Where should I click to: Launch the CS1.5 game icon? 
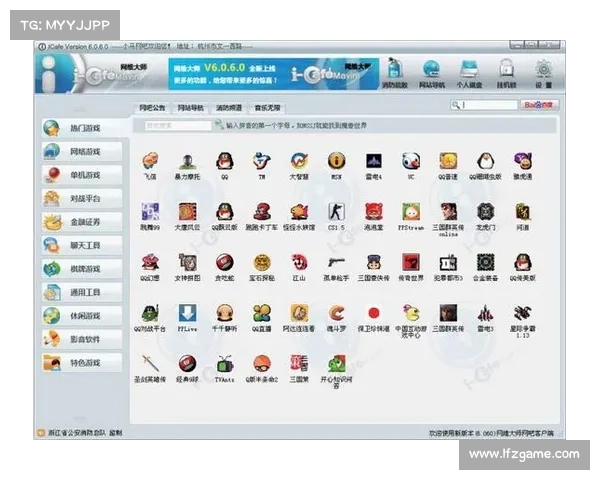(x=336, y=212)
